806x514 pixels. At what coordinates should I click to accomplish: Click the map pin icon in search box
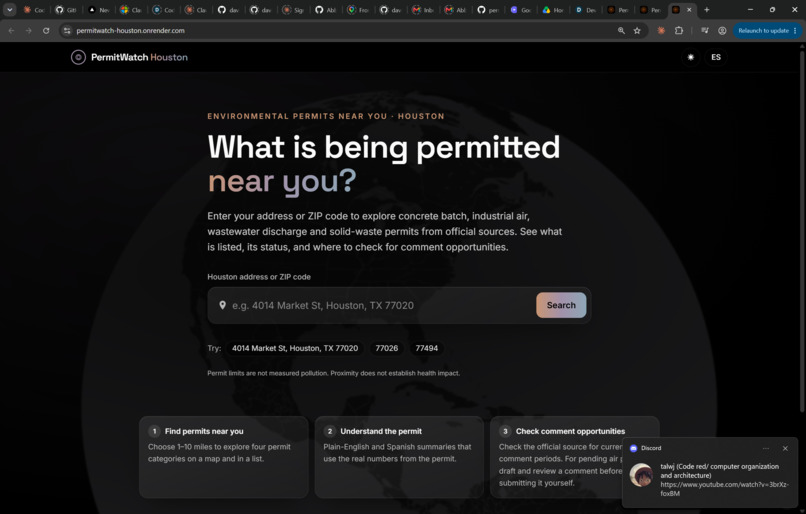[x=222, y=305]
